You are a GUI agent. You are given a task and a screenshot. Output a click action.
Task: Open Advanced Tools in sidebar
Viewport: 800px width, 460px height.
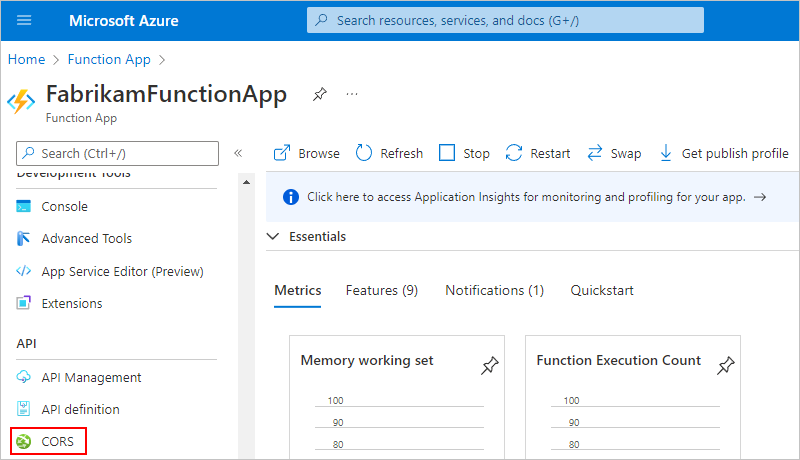point(86,238)
